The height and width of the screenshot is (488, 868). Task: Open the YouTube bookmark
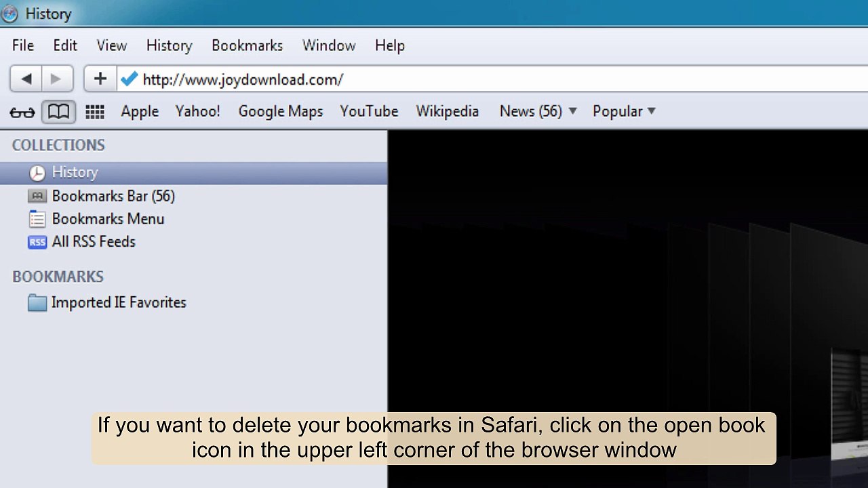pos(369,111)
